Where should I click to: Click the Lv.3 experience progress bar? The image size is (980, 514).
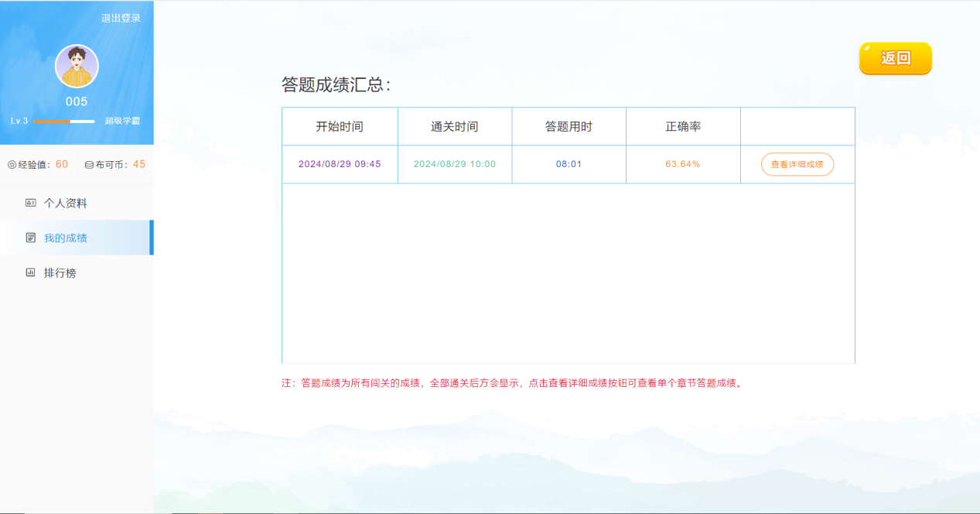coord(63,122)
